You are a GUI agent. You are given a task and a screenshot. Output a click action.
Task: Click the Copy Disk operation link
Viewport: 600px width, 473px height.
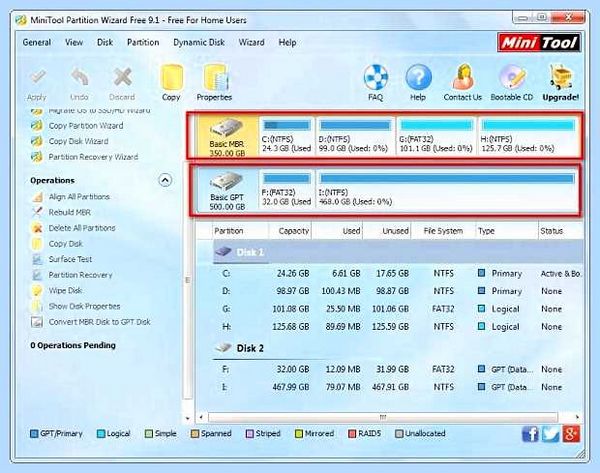tap(66, 244)
